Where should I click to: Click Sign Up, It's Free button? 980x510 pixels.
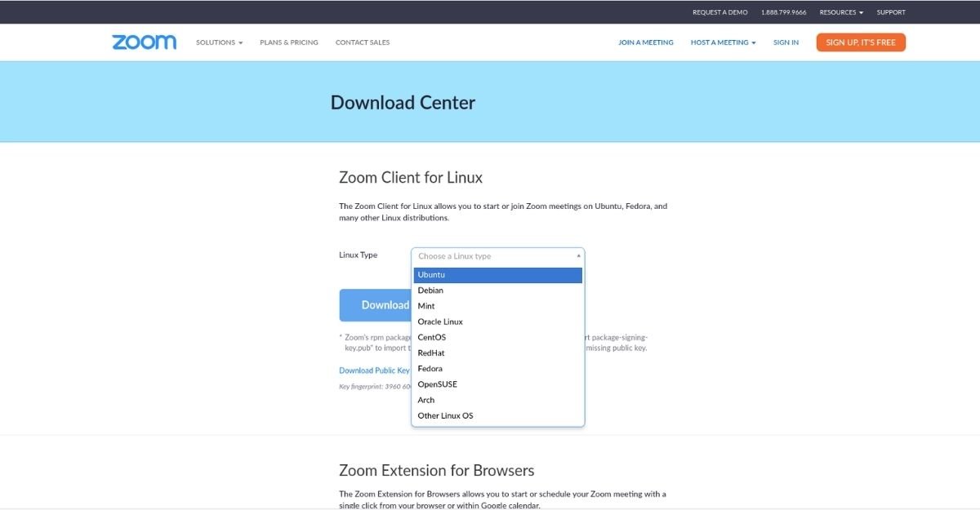tap(861, 42)
